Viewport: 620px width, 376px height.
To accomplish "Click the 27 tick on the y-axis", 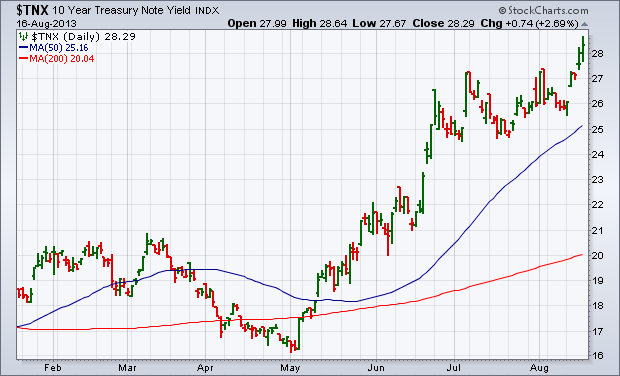I will [598, 79].
